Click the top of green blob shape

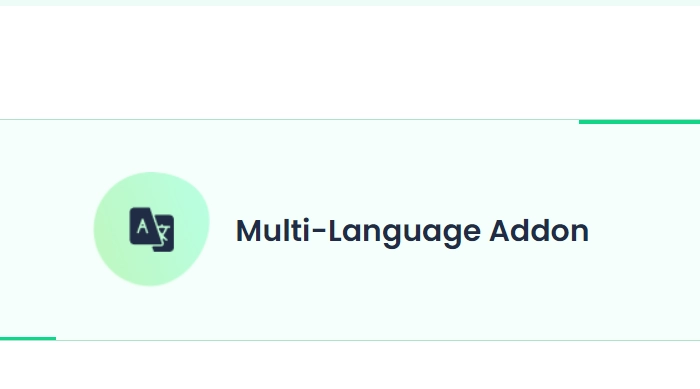click(151, 176)
